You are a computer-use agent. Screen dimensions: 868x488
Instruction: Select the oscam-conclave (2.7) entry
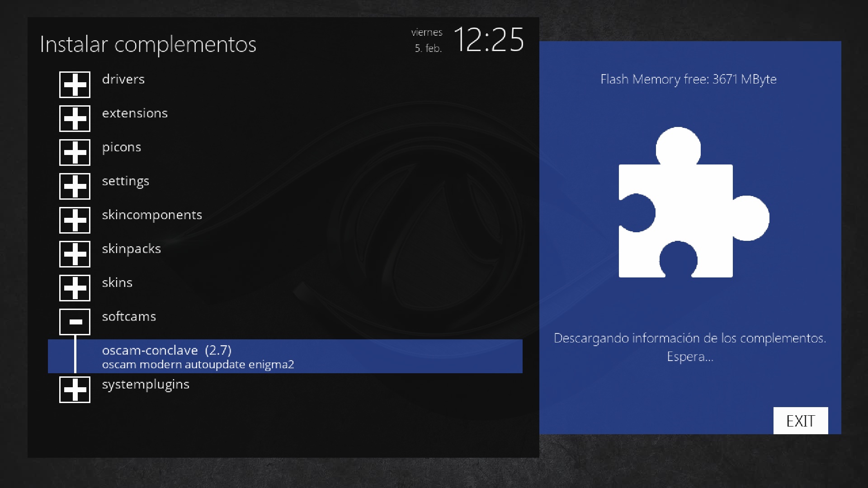coord(285,357)
